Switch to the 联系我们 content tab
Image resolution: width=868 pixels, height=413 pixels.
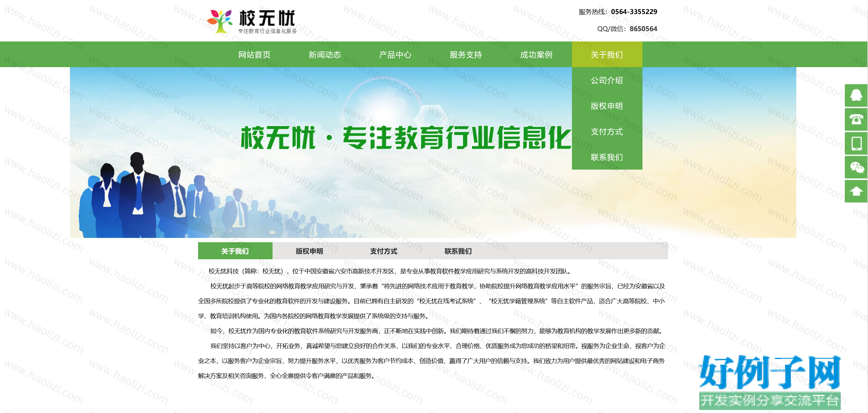(x=458, y=251)
